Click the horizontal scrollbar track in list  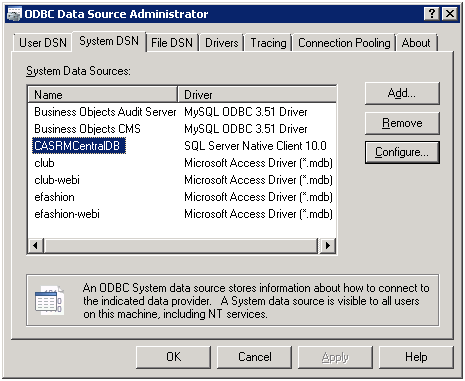click(x=181, y=246)
